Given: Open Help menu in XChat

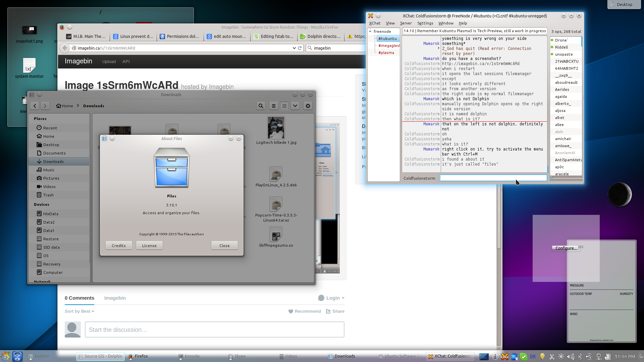Looking at the screenshot, I should (x=463, y=23).
